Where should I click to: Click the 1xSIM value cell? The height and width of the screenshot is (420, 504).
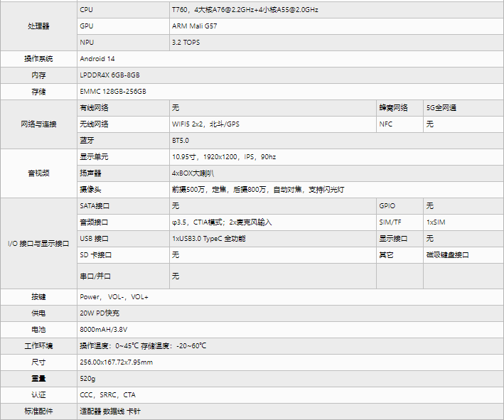coord(463,222)
